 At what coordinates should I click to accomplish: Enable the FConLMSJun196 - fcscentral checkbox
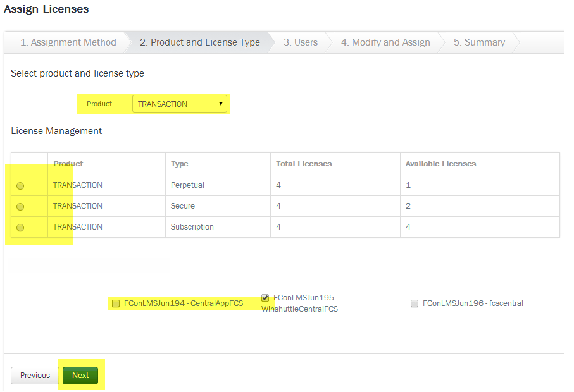click(x=415, y=303)
